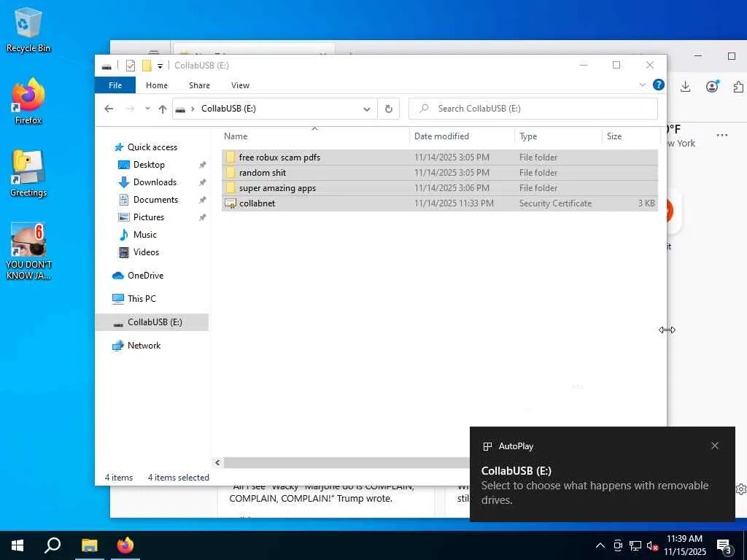The width and height of the screenshot is (747, 560).
Task: Show hidden system tray icons
Action: pos(600,545)
